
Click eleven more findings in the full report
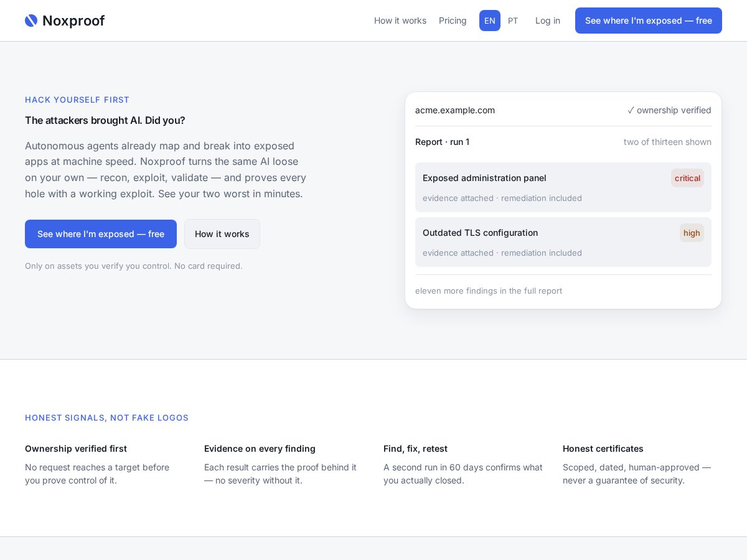(489, 291)
